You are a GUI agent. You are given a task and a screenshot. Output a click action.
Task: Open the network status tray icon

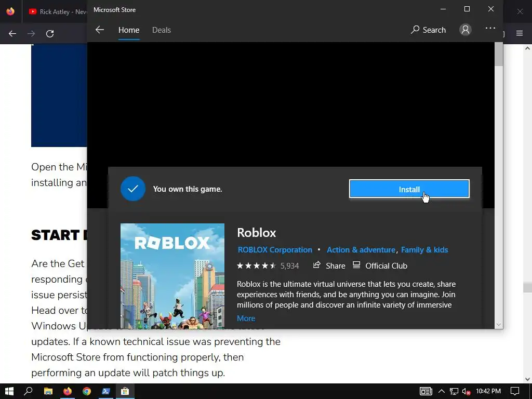454,392
